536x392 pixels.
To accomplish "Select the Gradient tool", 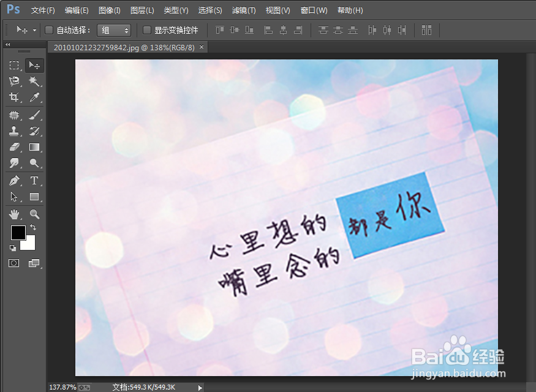I will (34, 147).
